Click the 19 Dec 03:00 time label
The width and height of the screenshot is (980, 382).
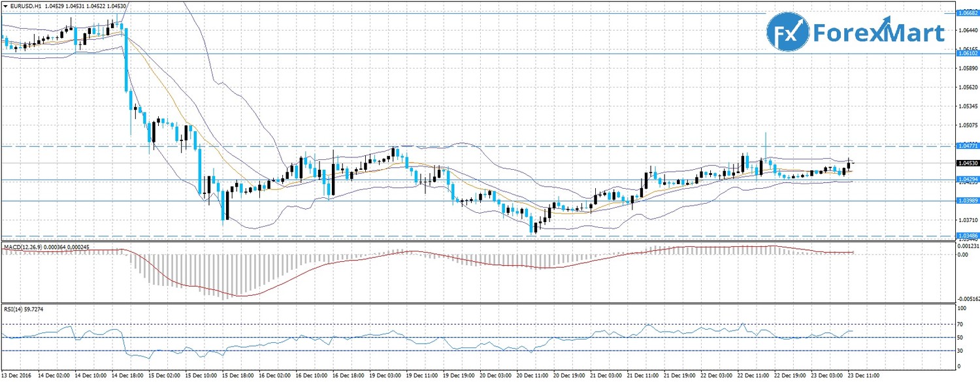[384, 377]
